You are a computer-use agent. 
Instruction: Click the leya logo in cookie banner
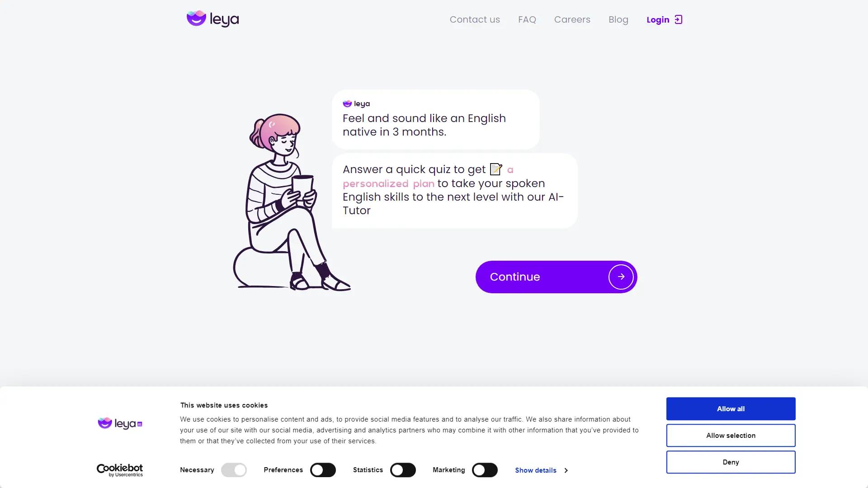pos(120,423)
